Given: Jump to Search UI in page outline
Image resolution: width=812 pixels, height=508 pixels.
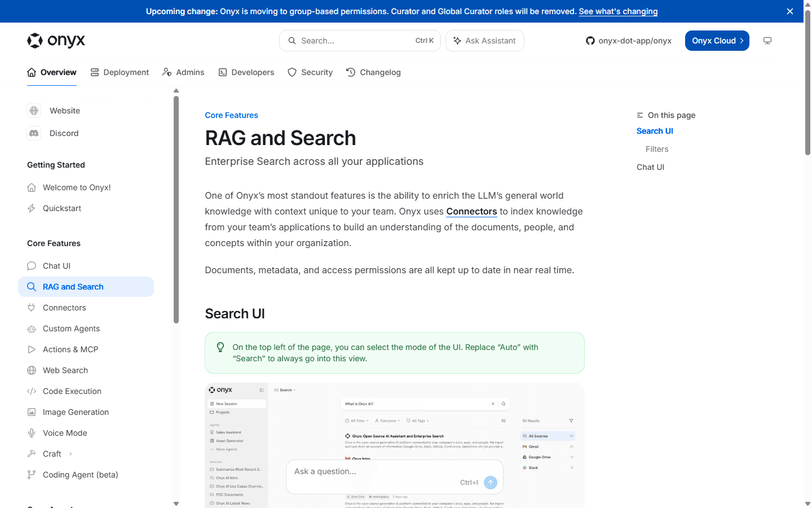Looking at the screenshot, I should click(655, 131).
